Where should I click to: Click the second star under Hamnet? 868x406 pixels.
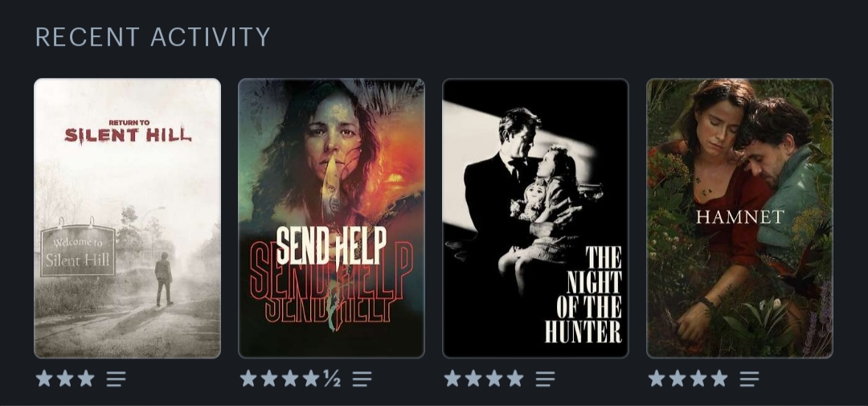[x=678, y=379]
